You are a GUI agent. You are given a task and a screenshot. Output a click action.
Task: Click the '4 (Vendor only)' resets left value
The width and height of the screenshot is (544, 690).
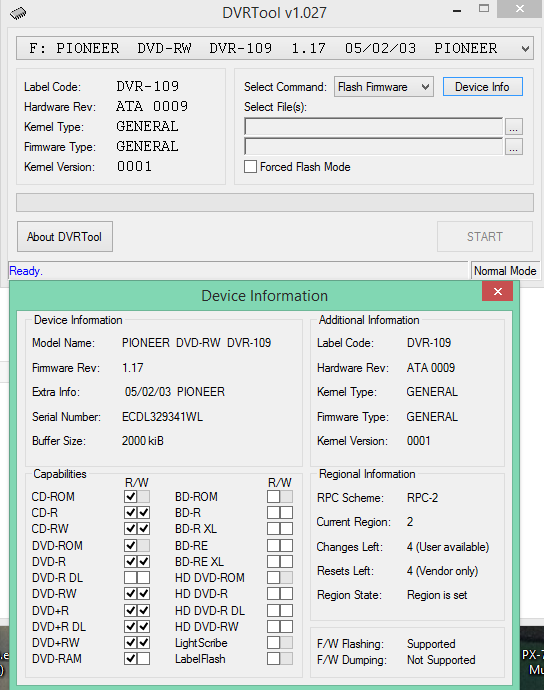442,571
